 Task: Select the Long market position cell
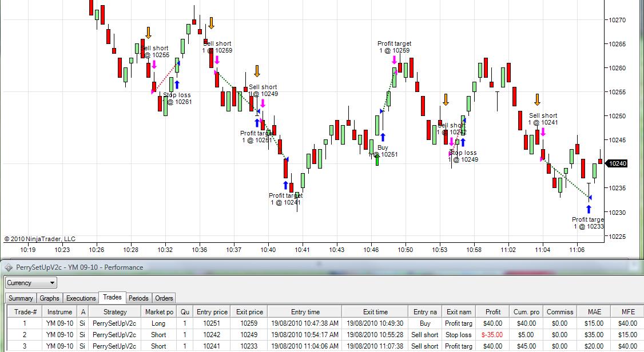coord(158,323)
